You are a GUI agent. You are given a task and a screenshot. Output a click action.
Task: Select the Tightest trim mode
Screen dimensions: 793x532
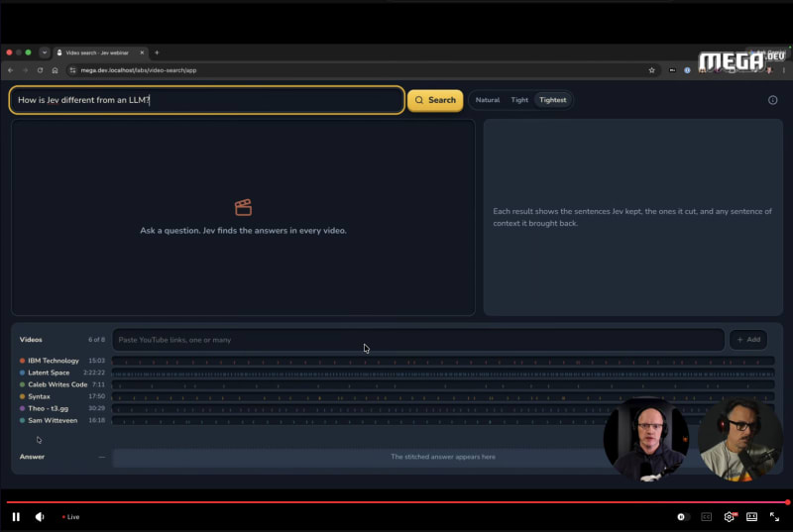(553, 100)
